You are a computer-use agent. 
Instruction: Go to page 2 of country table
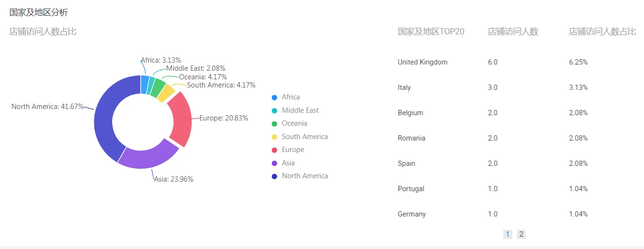point(521,234)
